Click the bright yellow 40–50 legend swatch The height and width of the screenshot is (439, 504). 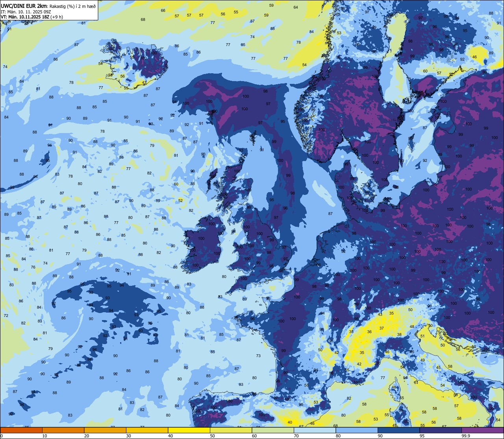189,430
